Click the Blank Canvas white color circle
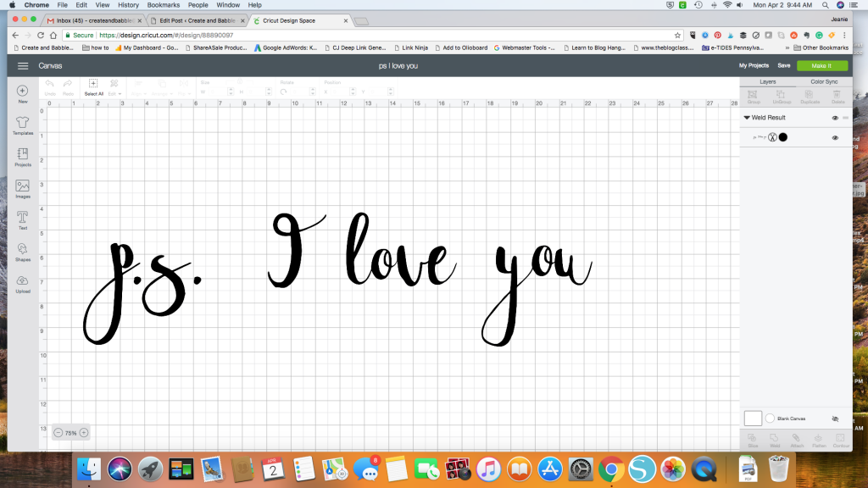The image size is (868, 488). 770,419
